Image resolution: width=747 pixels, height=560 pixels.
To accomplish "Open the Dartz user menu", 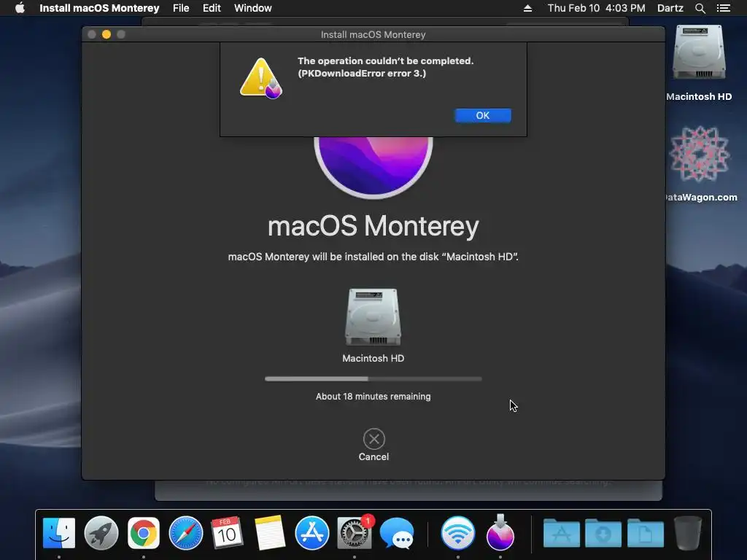I will tap(670, 8).
